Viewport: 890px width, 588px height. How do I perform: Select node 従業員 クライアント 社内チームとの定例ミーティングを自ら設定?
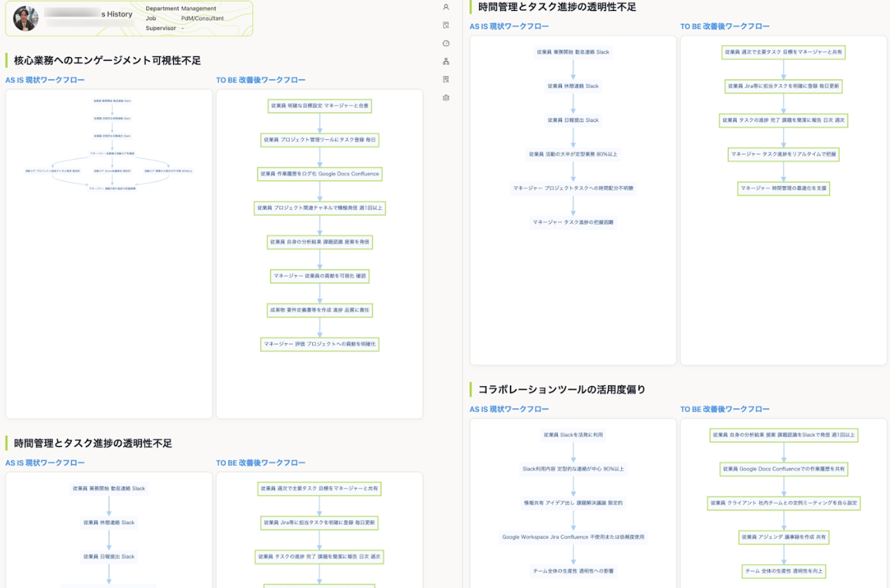(784, 503)
